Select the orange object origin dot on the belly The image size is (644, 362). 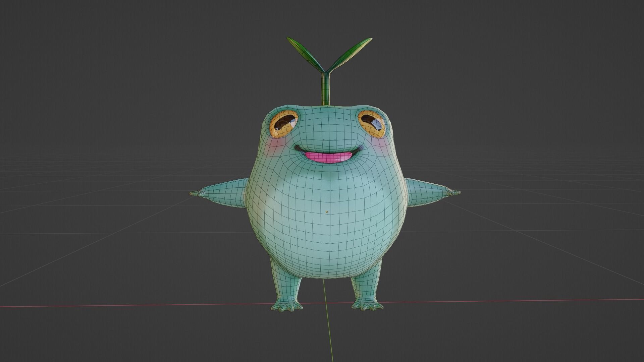327,212
